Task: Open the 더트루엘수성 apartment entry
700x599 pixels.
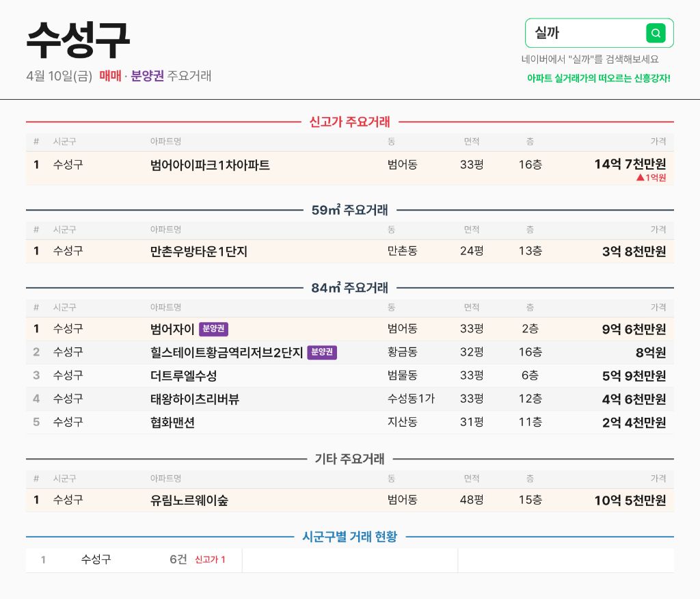Action: [x=183, y=375]
